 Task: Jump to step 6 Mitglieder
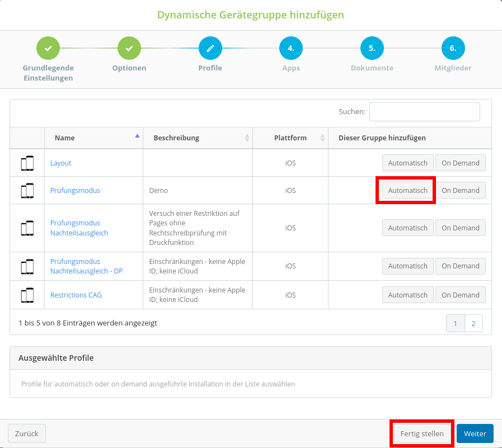point(453,49)
